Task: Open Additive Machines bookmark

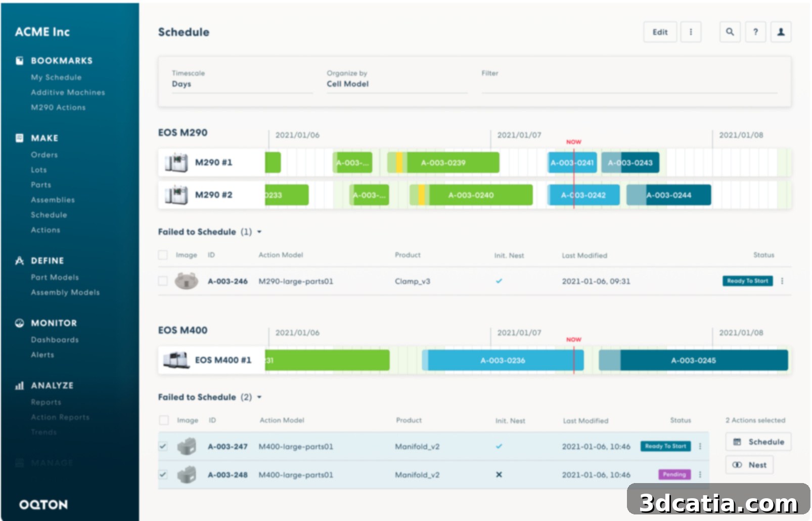Action: (68, 93)
